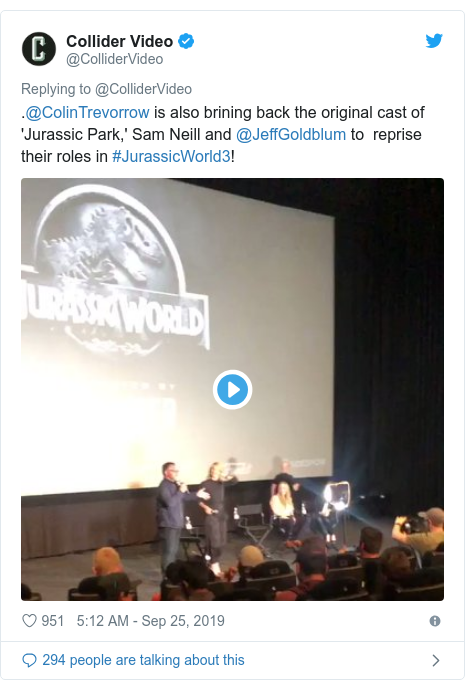The height and width of the screenshot is (689, 465).
Task: Click the Twitter bird logo
Action: tap(434, 41)
